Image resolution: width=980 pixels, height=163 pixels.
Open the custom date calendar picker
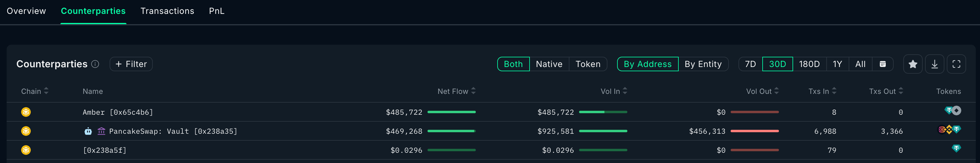pos(882,64)
